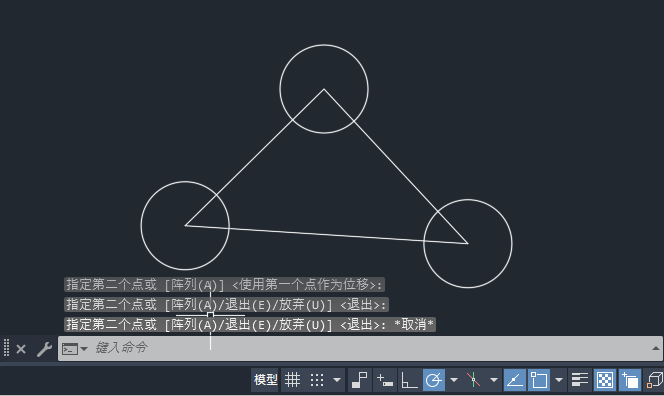Click history line ending with 使用第一个点作为位移
Screen dimensions: 664x396
pyautogui.click(x=224, y=285)
